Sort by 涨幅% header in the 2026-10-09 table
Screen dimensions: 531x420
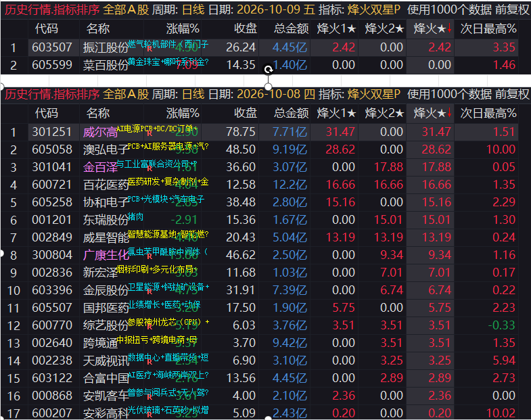(183, 29)
